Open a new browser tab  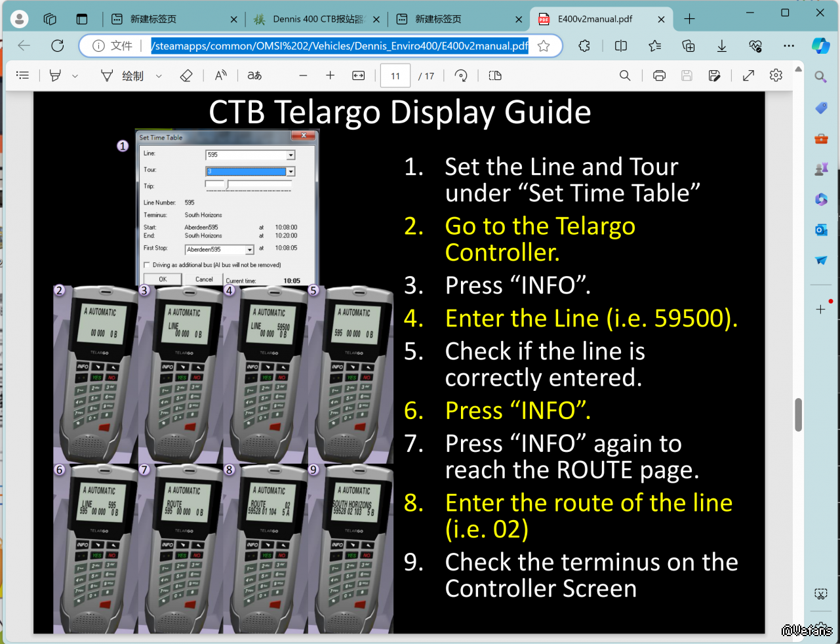[689, 19]
